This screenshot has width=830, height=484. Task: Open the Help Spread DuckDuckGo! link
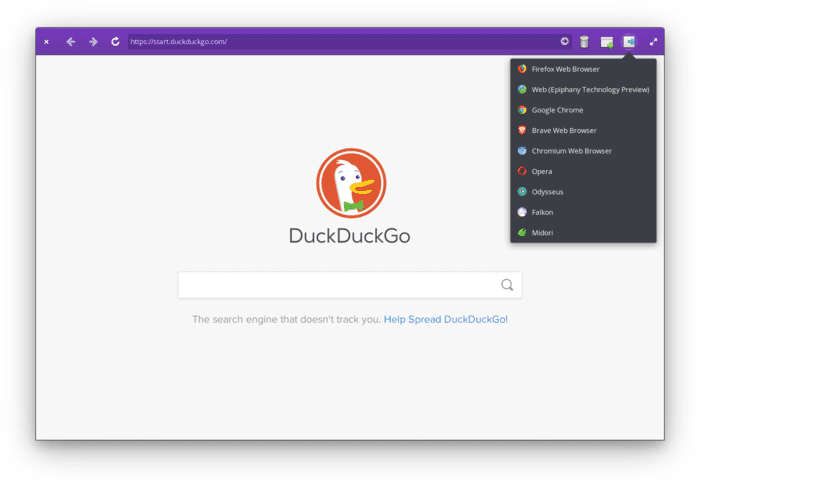[x=445, y=320]
